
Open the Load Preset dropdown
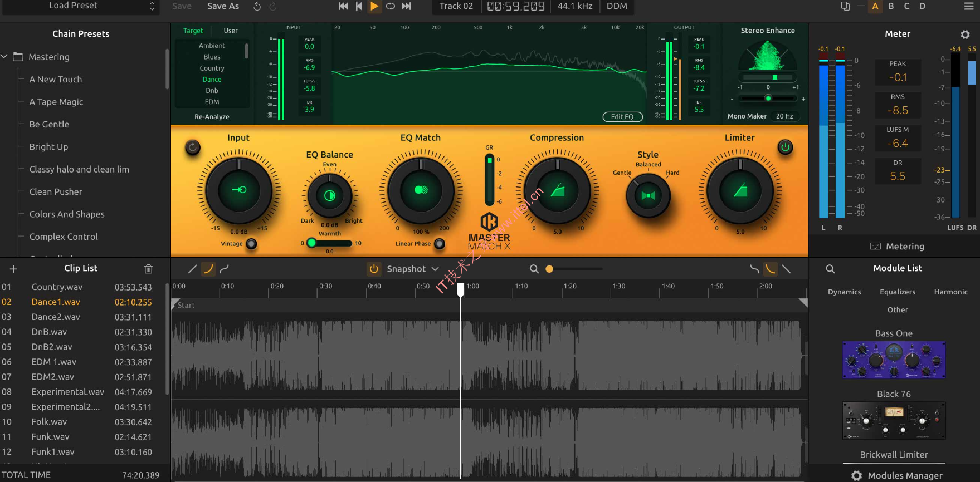[x=80, y=6]
